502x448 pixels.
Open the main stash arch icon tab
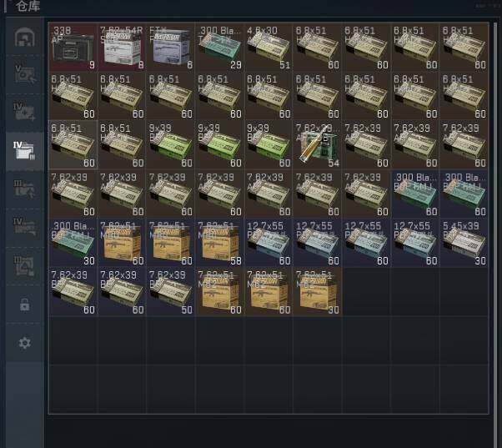pos(25,38)
